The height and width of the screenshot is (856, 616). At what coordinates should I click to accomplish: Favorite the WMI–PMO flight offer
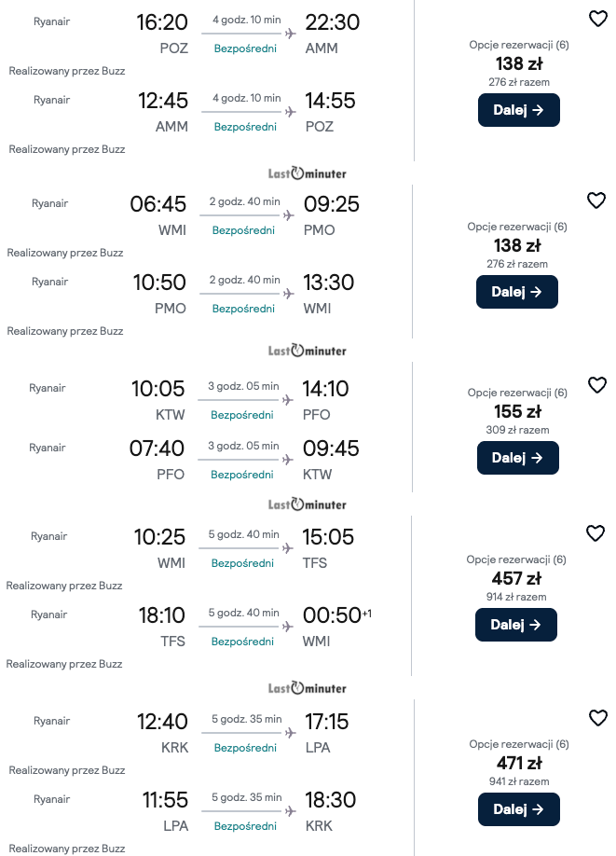pos(596,200)
